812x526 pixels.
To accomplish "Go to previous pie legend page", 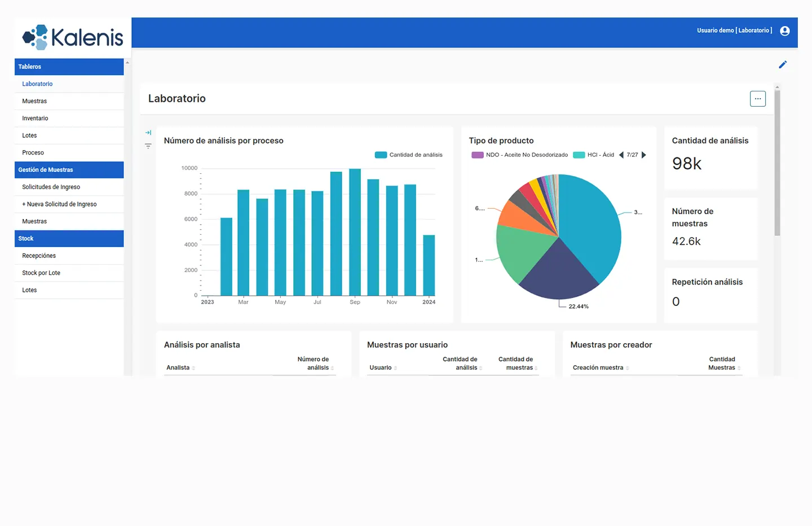I will click(x=621, y=155).
